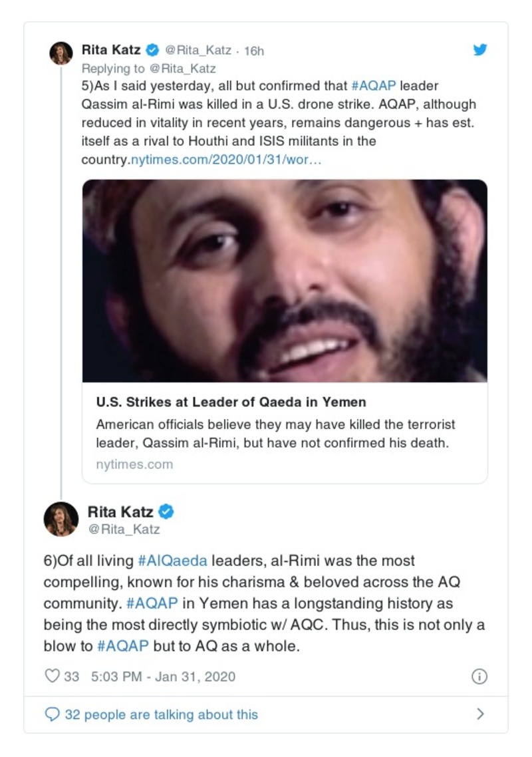Open the article preview image
The width and height of the screenshot is (532, 757).
(x=285, y=280)
